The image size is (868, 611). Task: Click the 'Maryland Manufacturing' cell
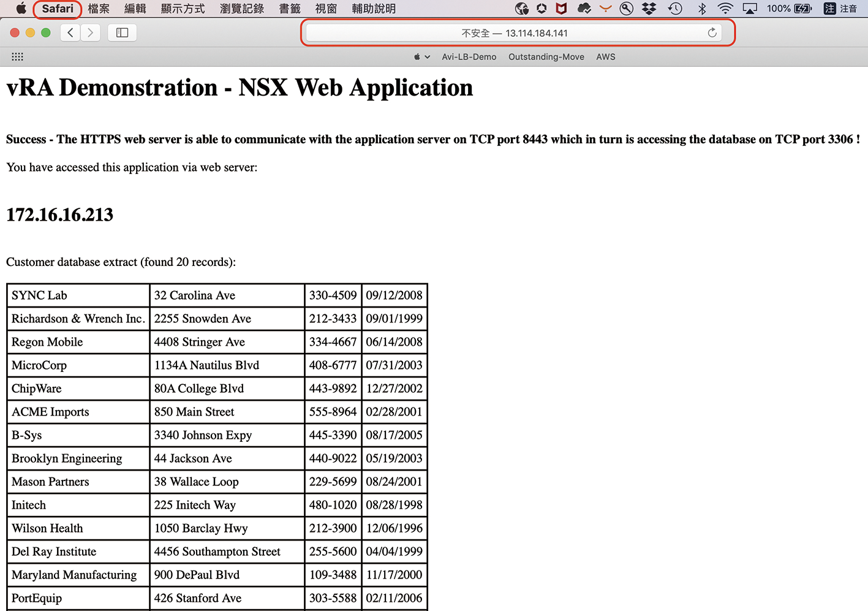click(x=78, y=575)
